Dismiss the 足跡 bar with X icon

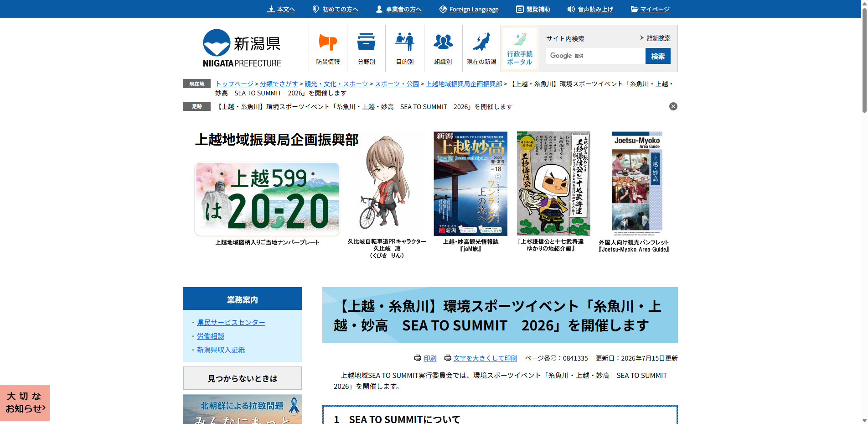pos(673,106)
